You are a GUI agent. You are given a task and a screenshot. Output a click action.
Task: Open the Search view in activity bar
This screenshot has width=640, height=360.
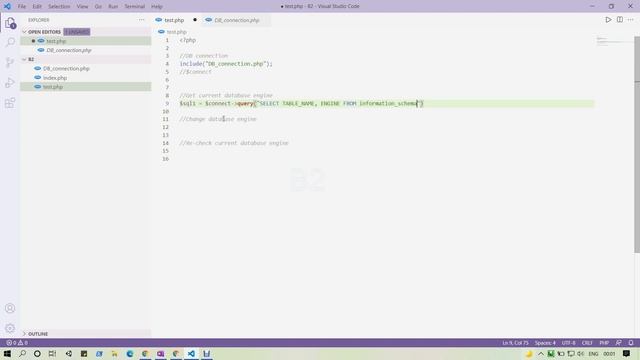point(10,42)
